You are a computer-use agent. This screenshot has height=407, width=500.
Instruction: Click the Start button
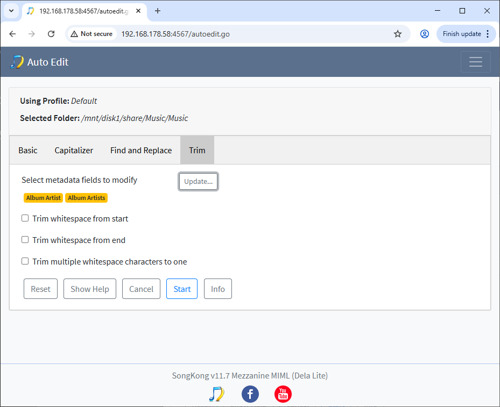[182, 289]
